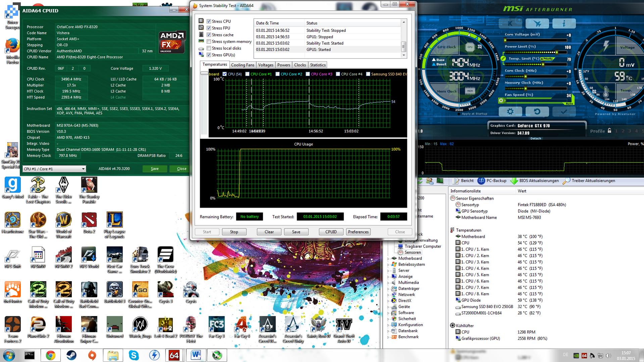Open Hearthstone desktop shortcut
The height and width of the screenshot is (362, 644).
13,223
